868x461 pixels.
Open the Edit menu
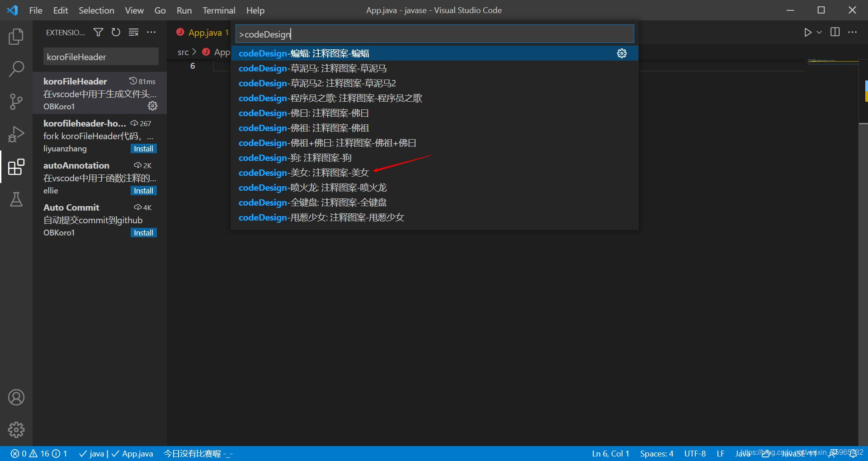click(x=61, y=10)
